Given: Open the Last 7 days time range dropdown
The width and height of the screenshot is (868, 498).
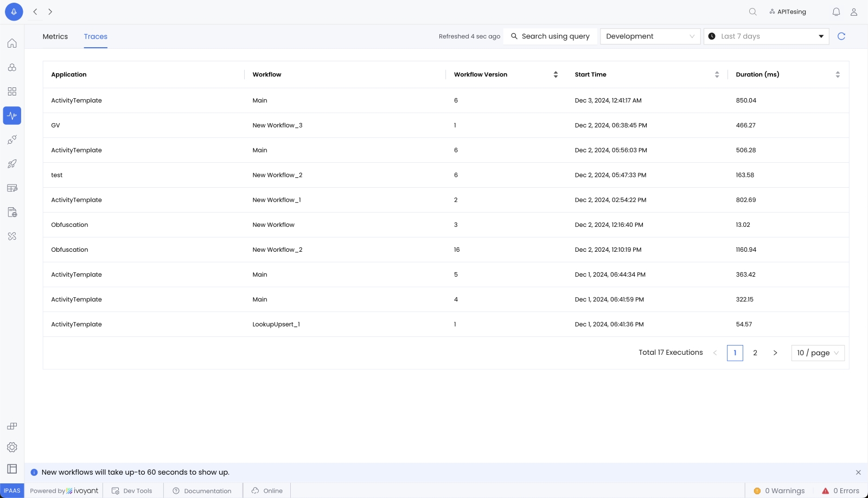Looking at the screenshot, I should point(766,36).
